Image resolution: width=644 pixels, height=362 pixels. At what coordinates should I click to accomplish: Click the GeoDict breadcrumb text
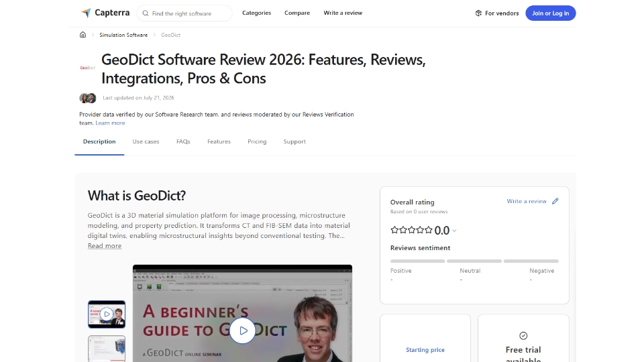[x=170, y=35]
